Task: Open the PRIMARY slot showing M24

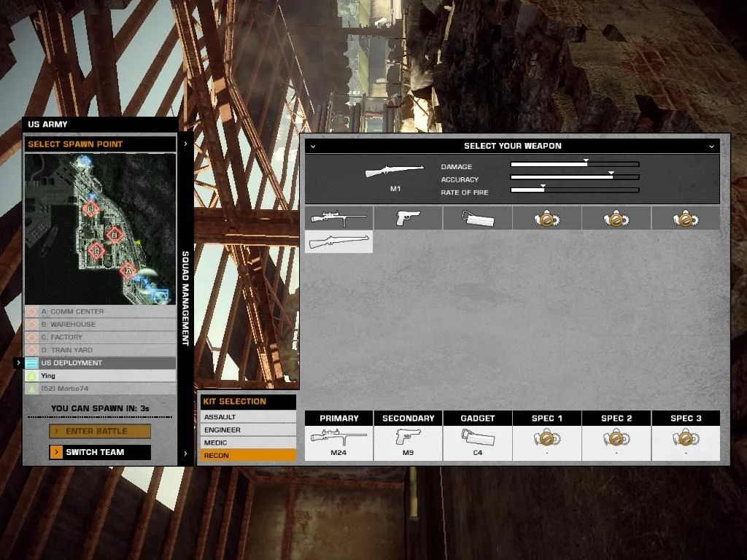Action: (x=338, y=436)
